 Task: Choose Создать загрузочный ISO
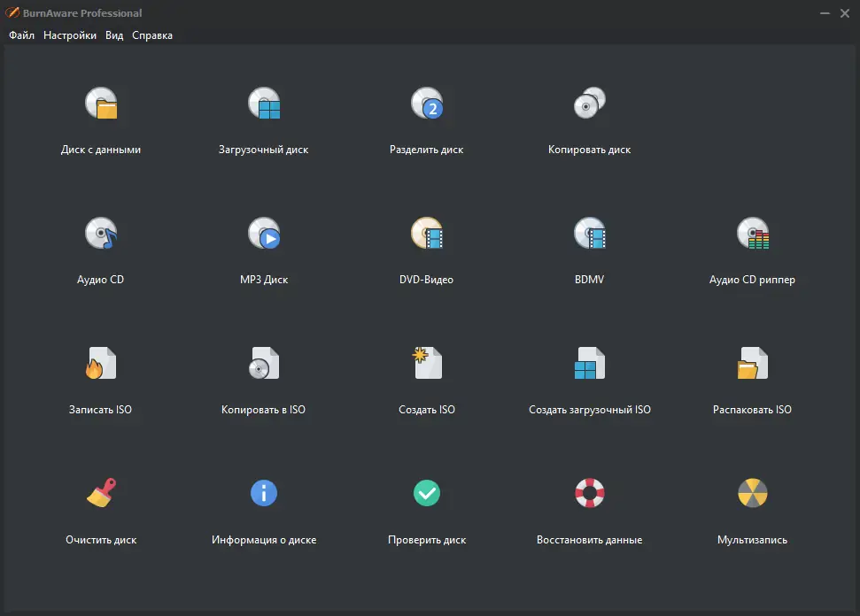(590, 380)
